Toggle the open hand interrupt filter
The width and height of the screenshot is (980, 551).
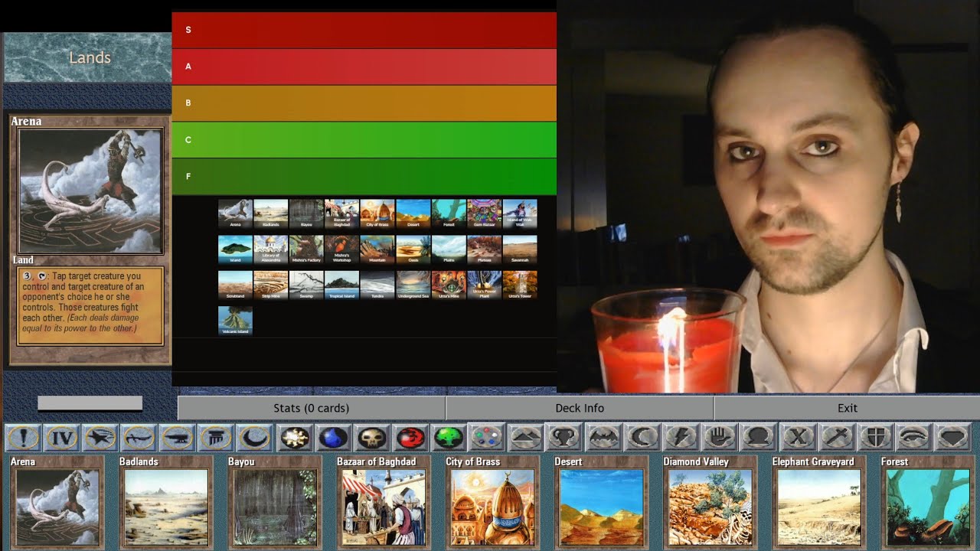click(x=720, y=438)
